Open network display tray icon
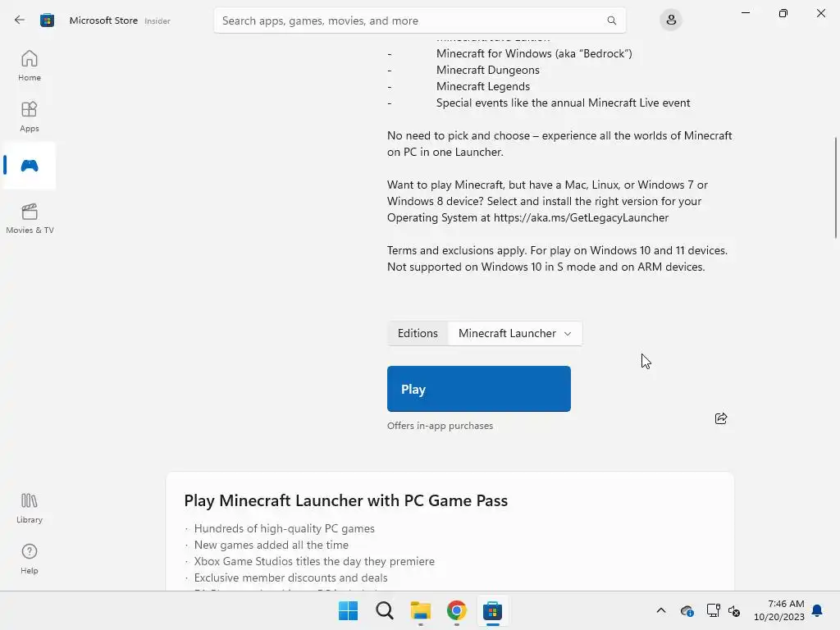840x630 pixels. click(713, 610)
